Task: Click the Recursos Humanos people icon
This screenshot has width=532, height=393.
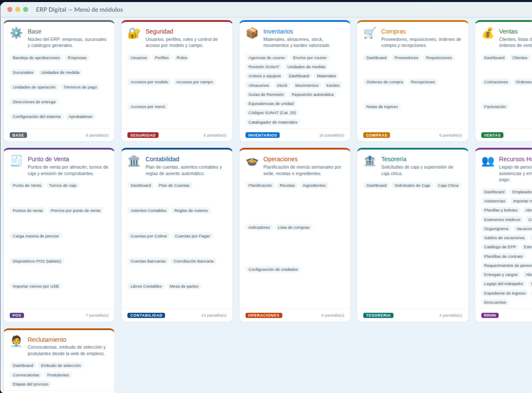Action: point(488,161)
